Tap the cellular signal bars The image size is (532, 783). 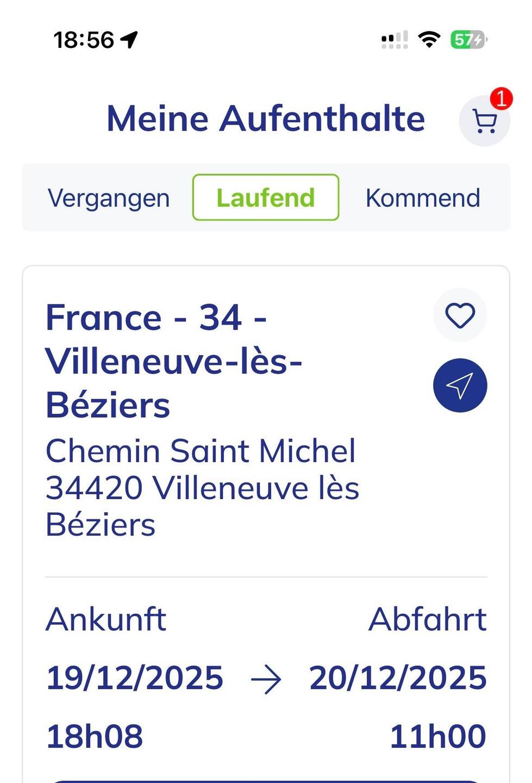(395, 40)
